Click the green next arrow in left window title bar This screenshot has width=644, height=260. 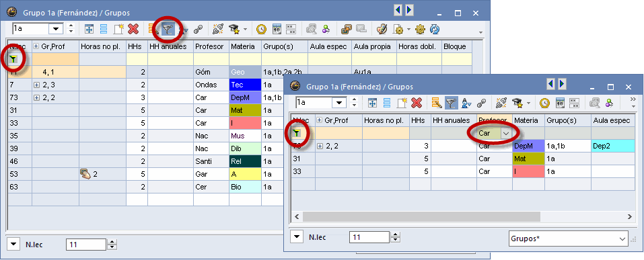(x=409, y=10)
